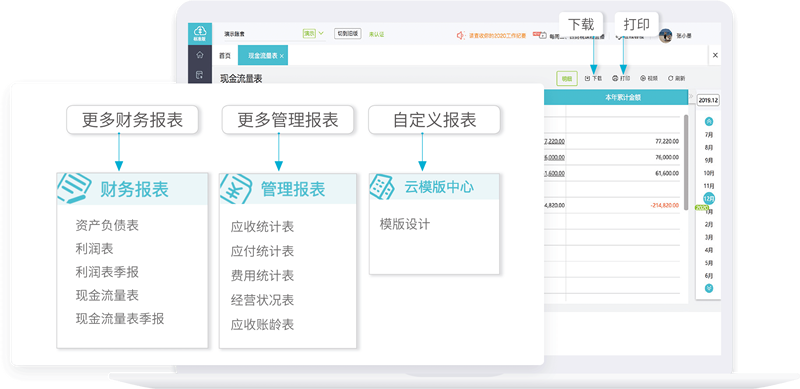800x389 pixels.
Task: Open the 2019.12 period selector
Action: click(x=708, y=100)
